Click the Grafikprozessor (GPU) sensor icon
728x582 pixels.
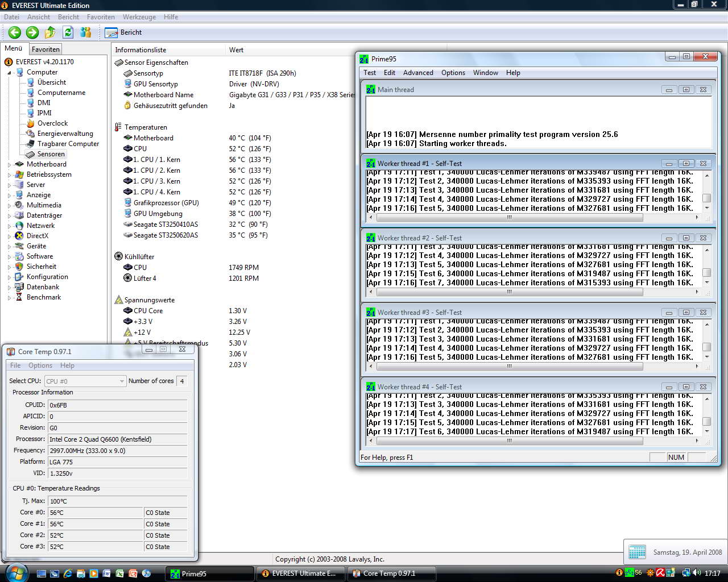coord(128,203)
